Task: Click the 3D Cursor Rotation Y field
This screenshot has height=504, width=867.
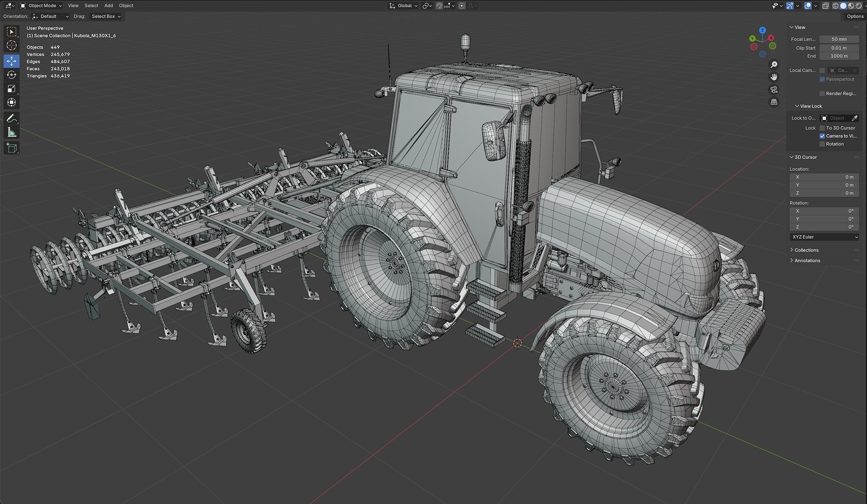Action: (824, 219)
